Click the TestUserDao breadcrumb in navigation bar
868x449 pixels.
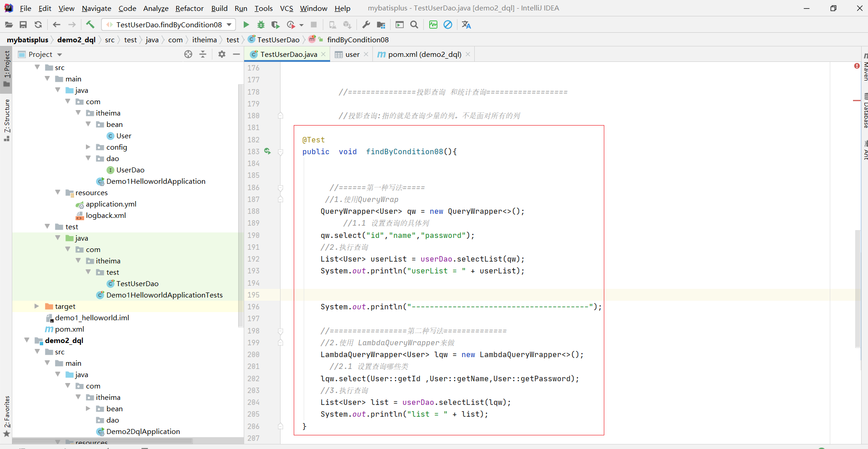[x=278, y=40]
